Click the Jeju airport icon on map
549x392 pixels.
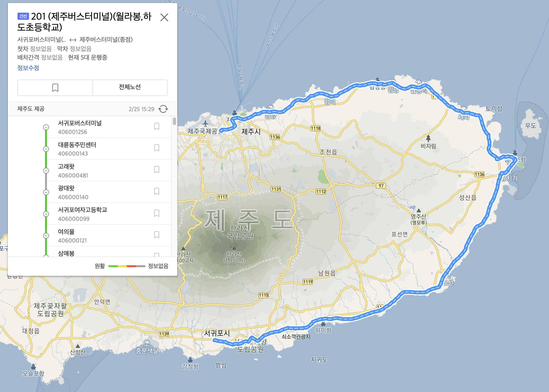click(x=205, y=124)
